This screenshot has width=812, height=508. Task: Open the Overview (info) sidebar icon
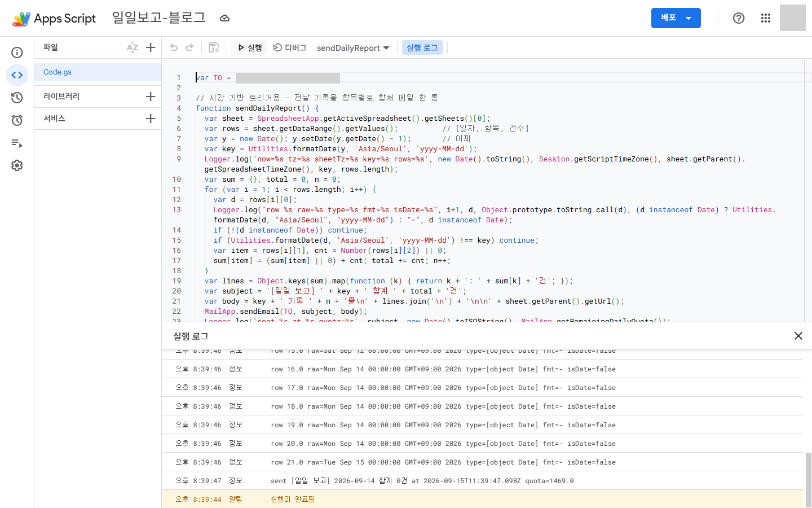coord(17,52)
